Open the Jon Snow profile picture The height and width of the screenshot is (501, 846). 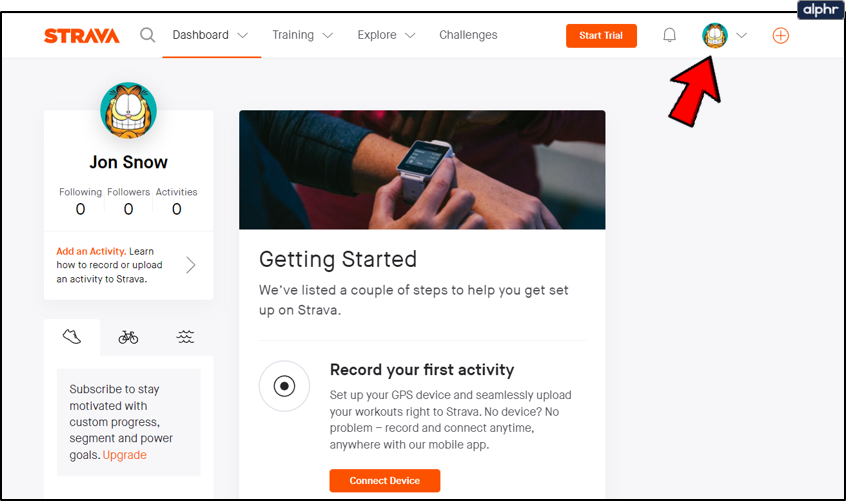128,110
